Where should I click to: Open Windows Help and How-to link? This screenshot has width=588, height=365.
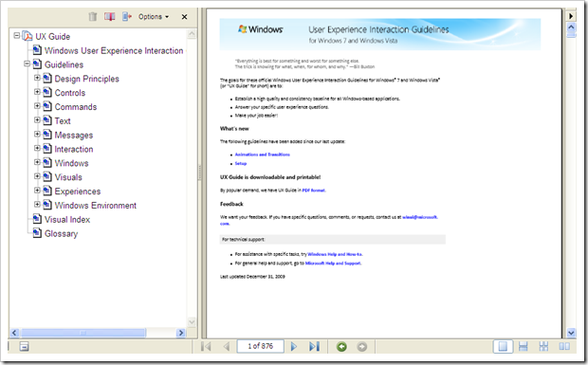click(335, 254)
